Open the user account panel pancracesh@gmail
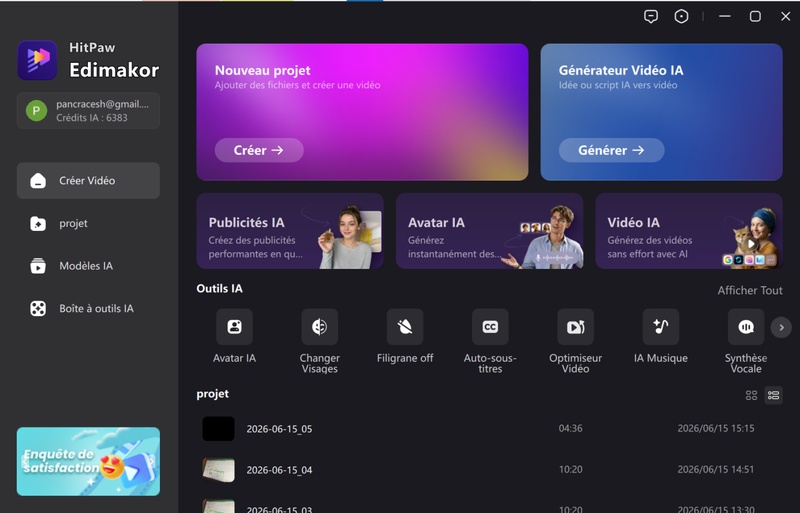This screenshot has width=800, height=513. click(88, 111)
